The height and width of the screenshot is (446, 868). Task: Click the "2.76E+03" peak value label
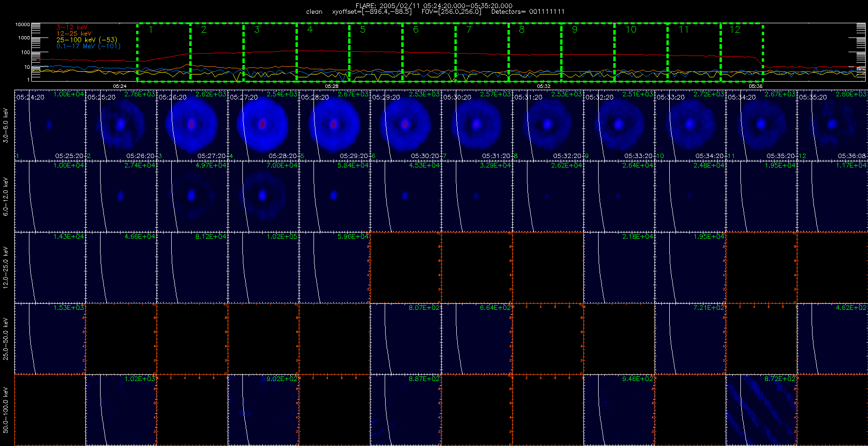(140, 94)
